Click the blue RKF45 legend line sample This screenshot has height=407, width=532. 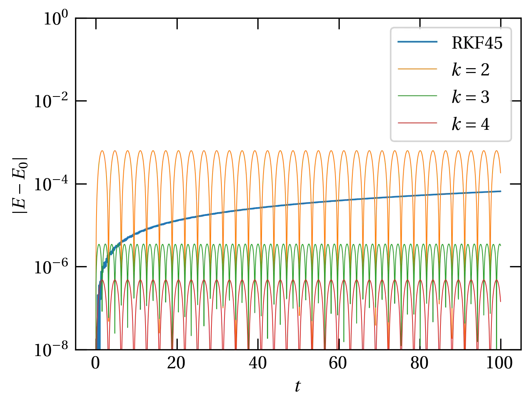pyautogui.click(x=417, y=42)
